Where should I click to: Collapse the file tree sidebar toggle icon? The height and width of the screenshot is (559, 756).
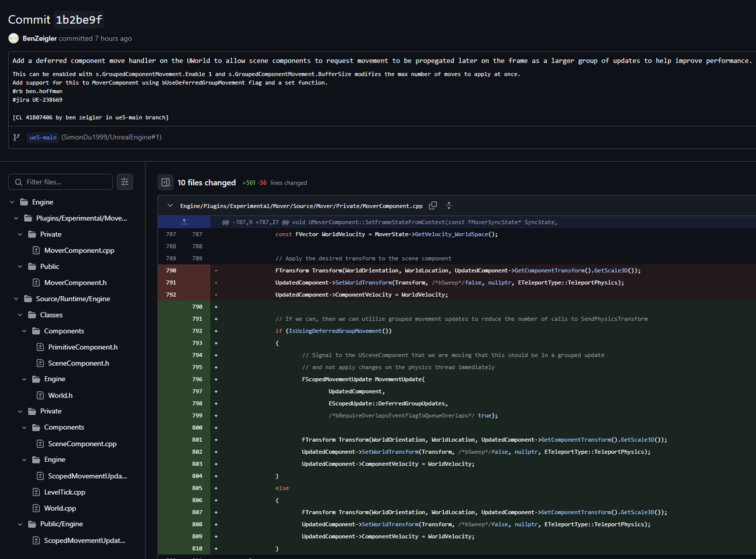(x=166, y=182)
